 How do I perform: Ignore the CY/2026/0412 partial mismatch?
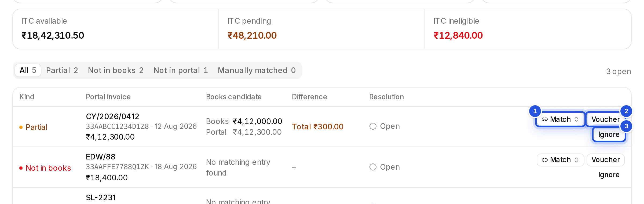(609, 134)
